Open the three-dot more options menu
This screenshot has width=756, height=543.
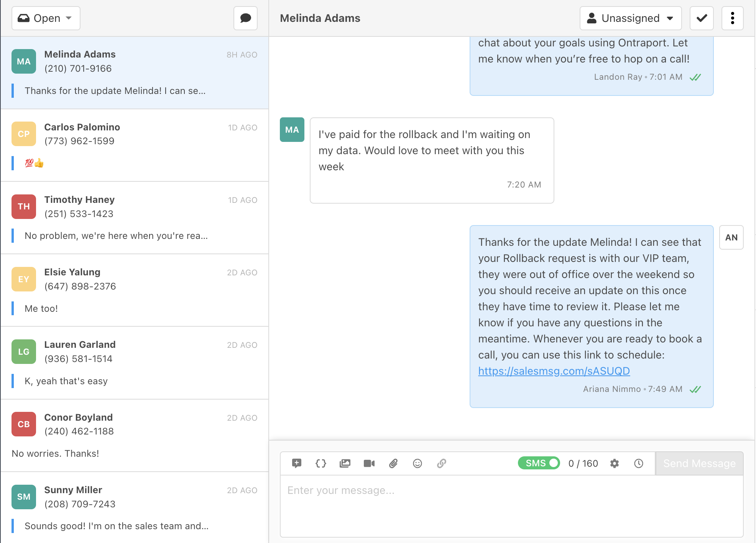coord(732,18)
